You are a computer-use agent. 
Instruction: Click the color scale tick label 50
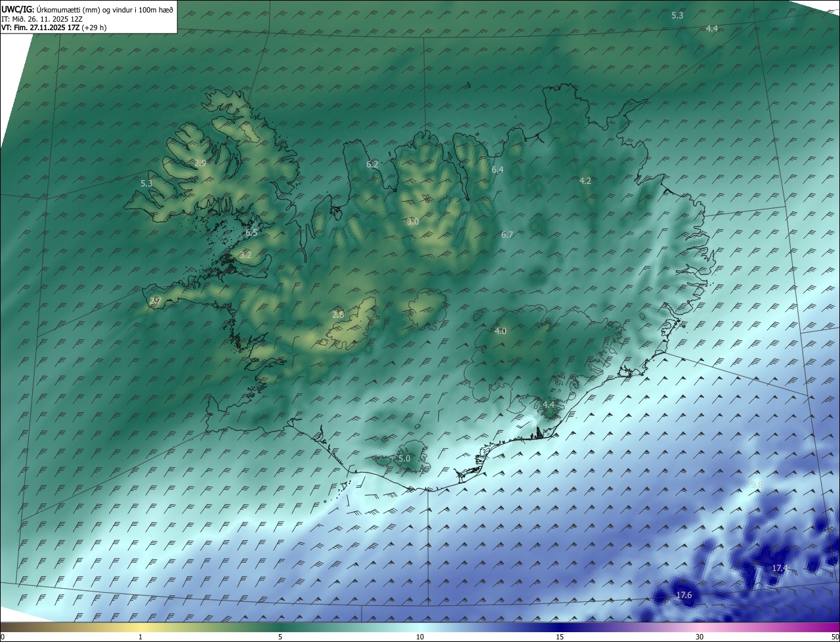835,637
